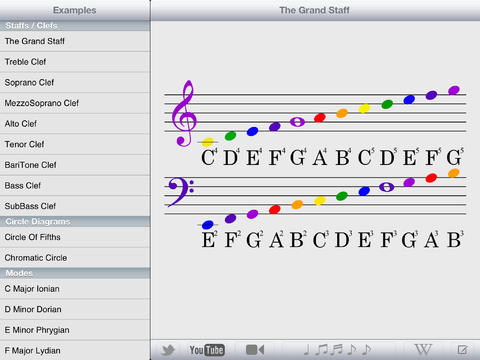Viewport: 480px width, 360px height.
Task: Select SubBass Clef from the list
Action: pos(75,206)
